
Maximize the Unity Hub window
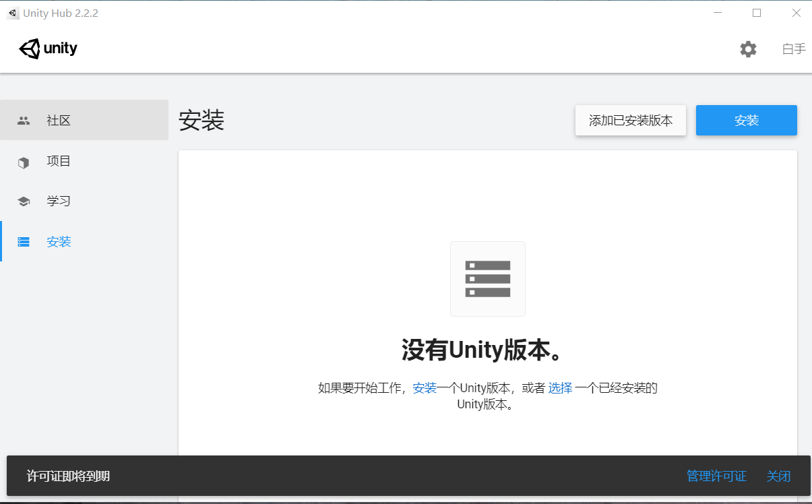pyautogui.click(x=757, y=13)
